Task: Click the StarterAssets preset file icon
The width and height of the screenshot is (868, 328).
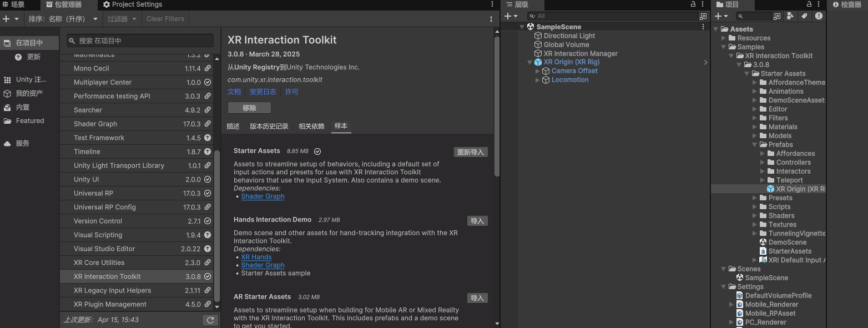Action: (763, 251)
